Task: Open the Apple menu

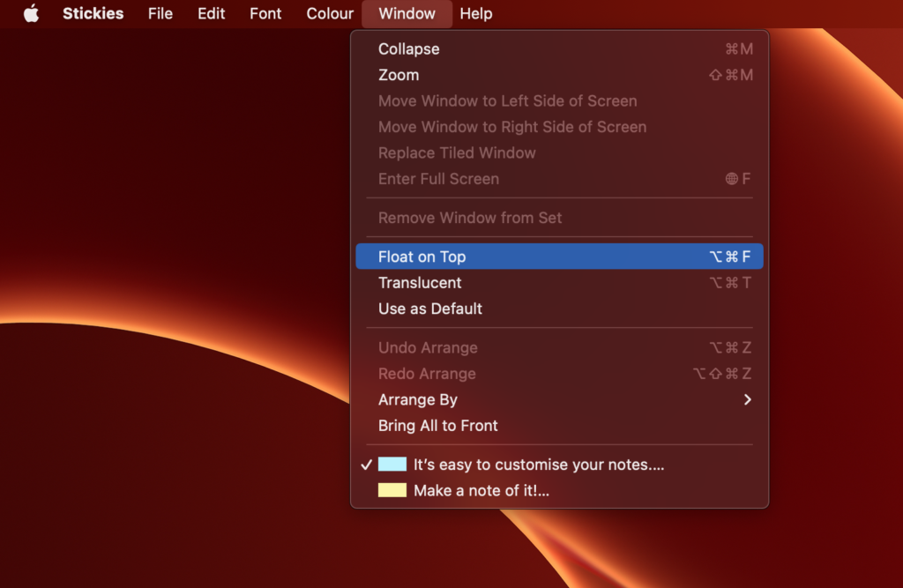Action: pyautogui.click(x=31, y=13)
